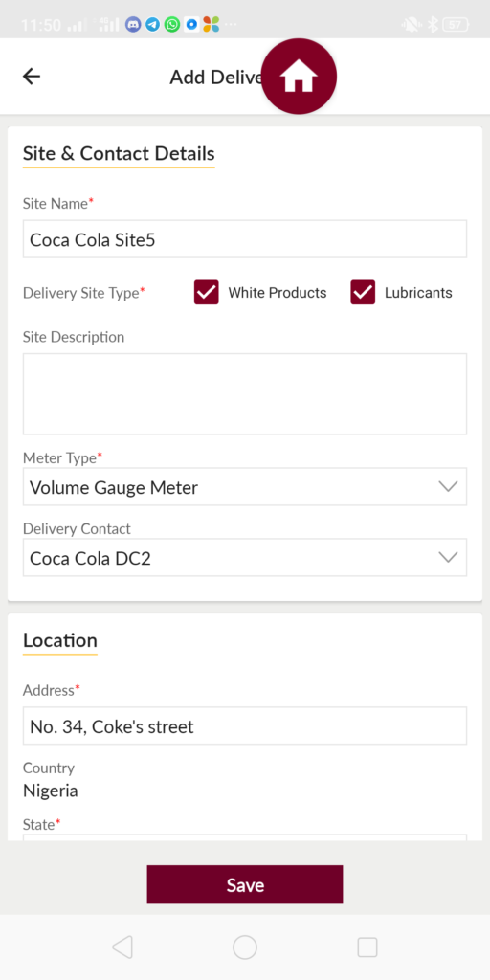The image size is (490, 980).
Task: Open the Delivery Contact dropdown
Action: (x=245, y=558)
